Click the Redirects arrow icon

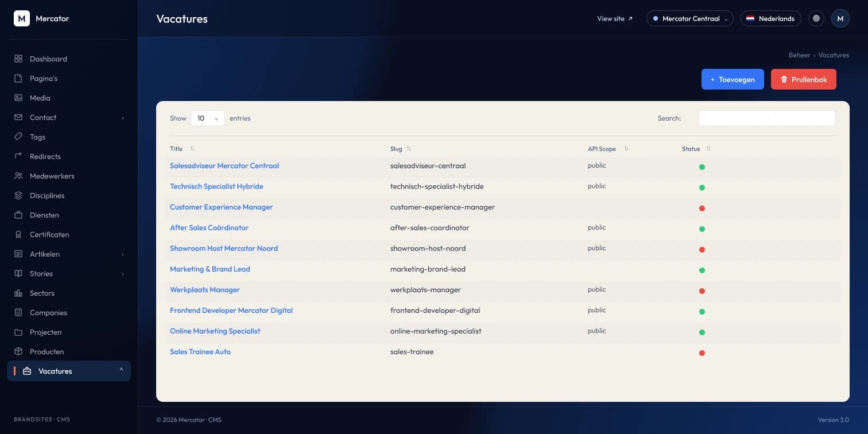[x=18, y=156]
